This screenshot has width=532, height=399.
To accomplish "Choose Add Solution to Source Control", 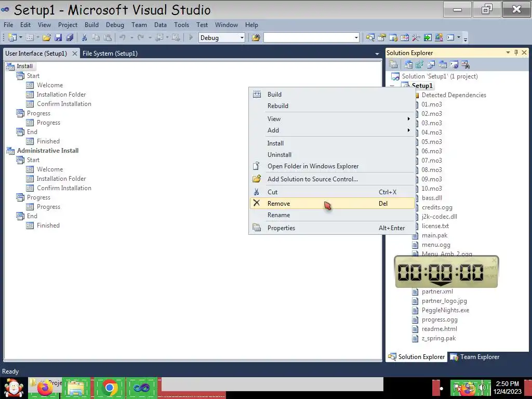I will coord(332,179).
